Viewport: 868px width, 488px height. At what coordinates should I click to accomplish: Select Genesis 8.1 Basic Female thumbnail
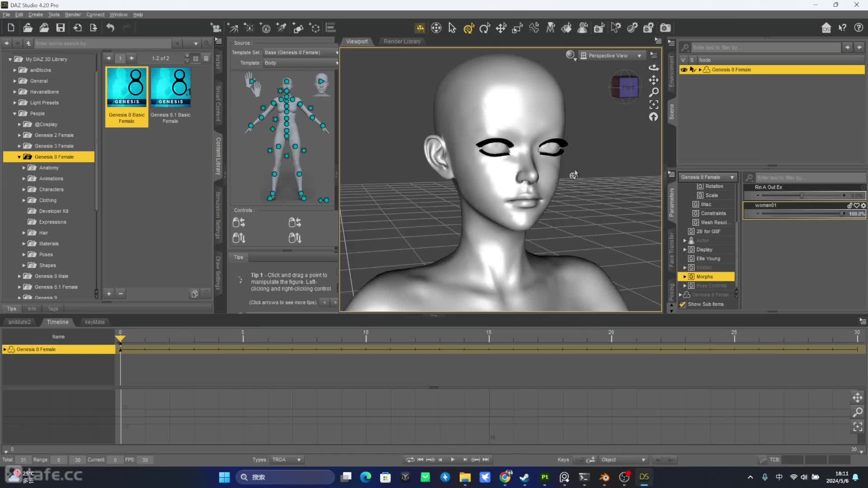coord(170,96)
